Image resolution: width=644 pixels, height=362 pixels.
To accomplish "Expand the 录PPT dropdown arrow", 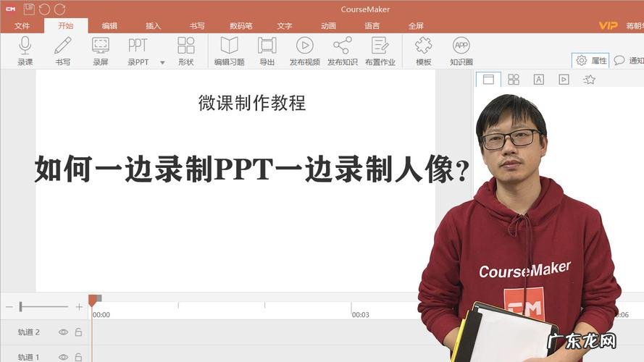I will [162, 63].
